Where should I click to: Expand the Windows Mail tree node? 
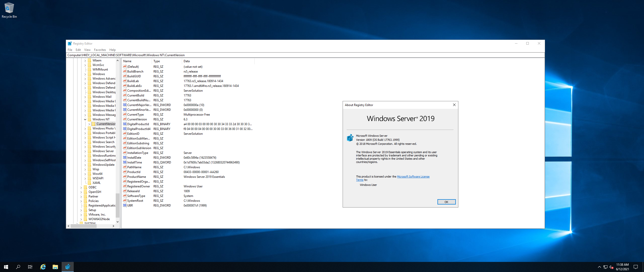point(85,97)
